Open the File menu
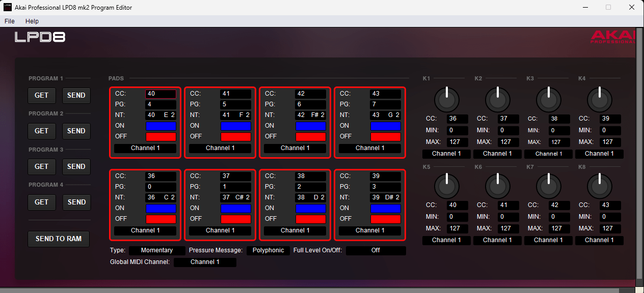 tap(9, 21)
